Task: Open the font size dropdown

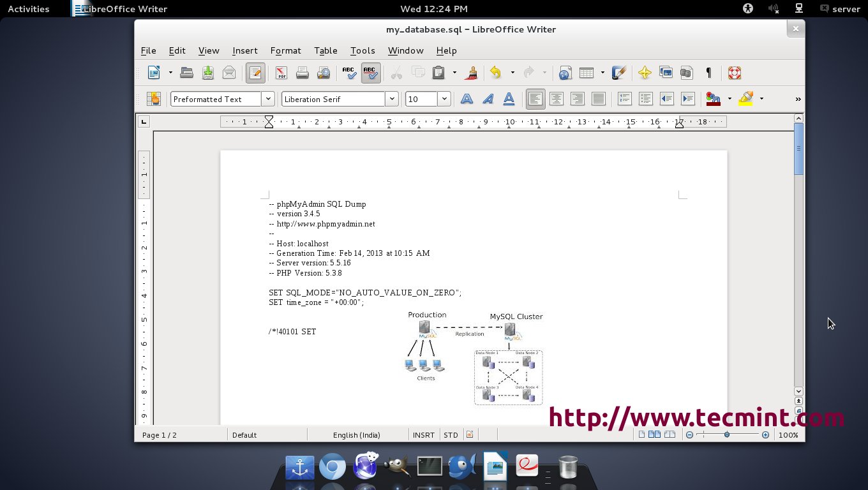Action: tap(444, 99)
